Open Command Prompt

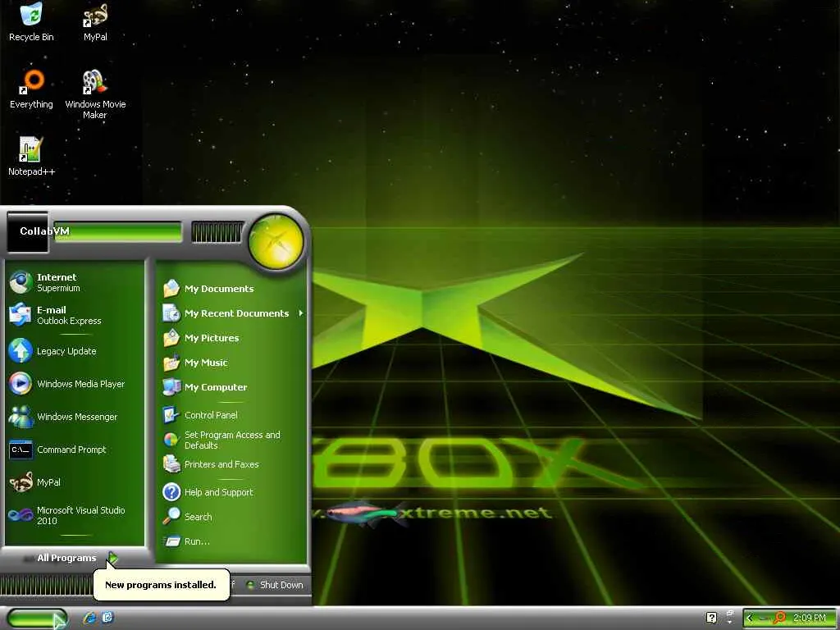tap(75, 450)
